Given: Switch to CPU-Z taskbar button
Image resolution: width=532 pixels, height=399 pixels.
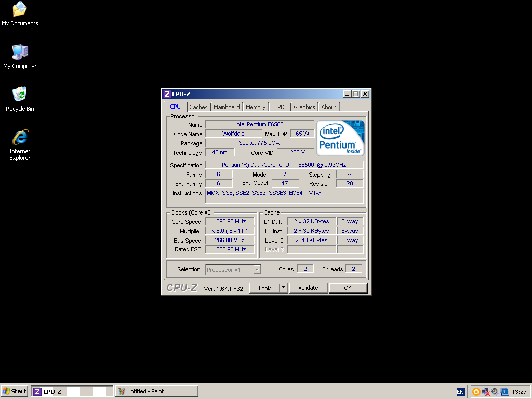Looking at the screenshot, I should [x=72, y=391].
